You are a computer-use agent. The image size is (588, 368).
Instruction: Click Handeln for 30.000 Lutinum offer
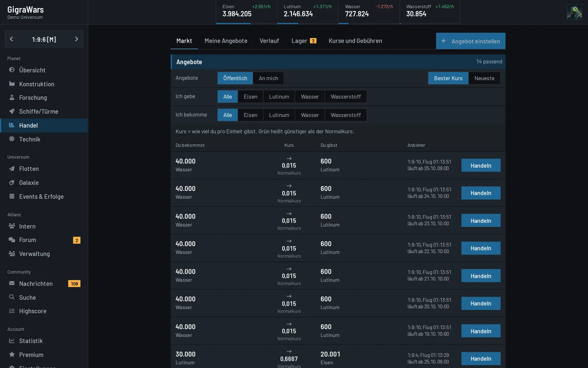pyautogui.click(x=481, y=358)
